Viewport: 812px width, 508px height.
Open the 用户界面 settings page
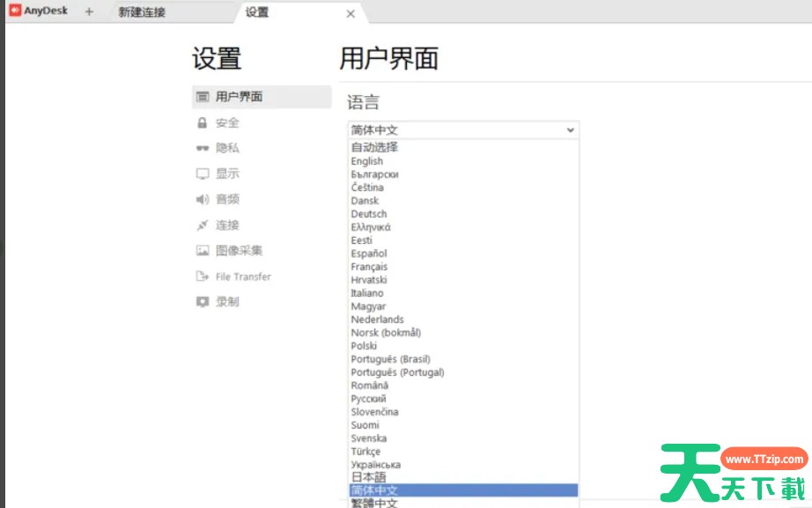click(262, 97)
